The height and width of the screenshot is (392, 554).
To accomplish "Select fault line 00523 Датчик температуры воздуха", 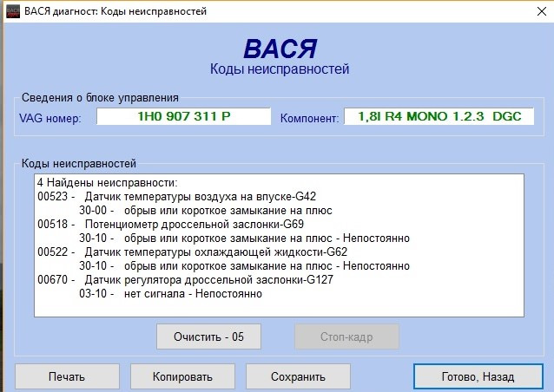I will click(176, 197).
